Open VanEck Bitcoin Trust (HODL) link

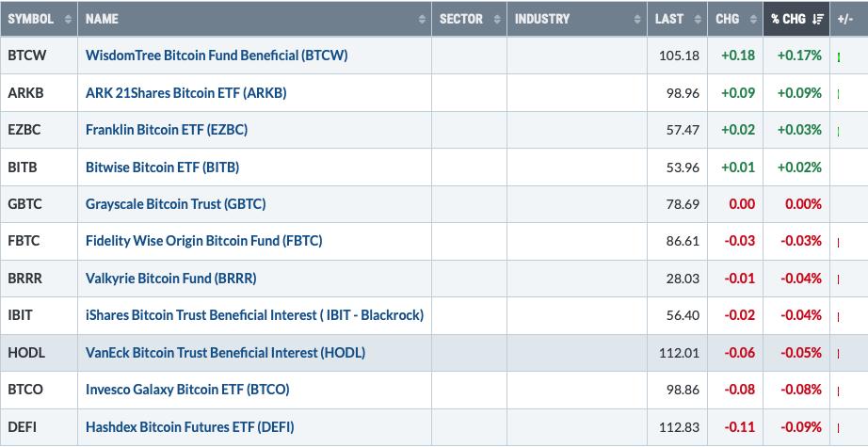225,352
